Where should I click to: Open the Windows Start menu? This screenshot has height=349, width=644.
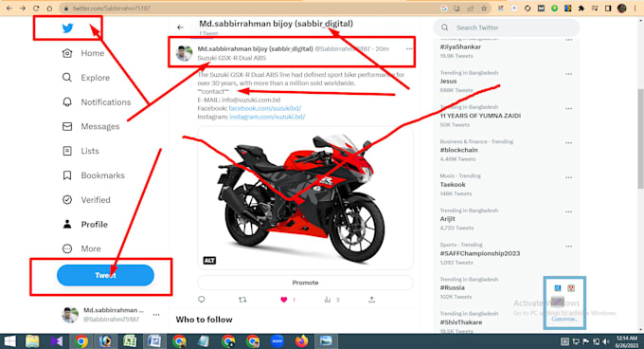pos(9,341)
